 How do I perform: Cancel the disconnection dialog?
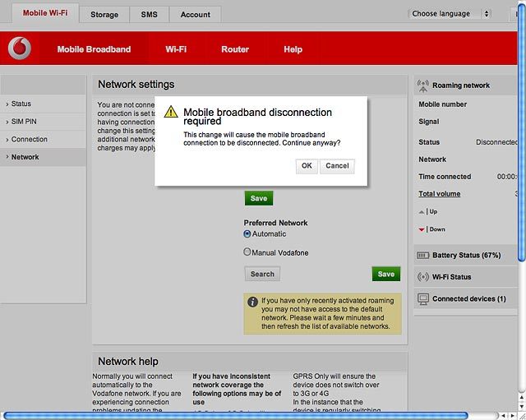[x=337, y=166]
